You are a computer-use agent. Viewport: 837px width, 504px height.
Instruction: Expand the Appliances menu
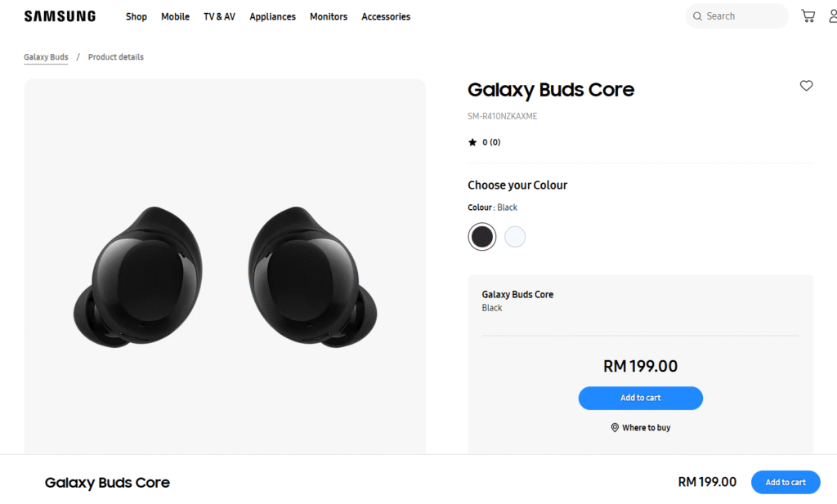click(272, 16)
